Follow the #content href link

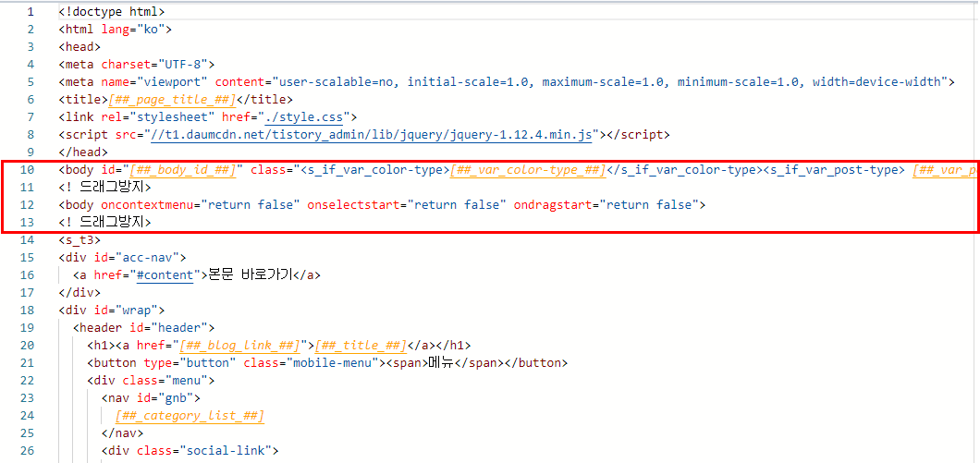(x=165, y=274)
